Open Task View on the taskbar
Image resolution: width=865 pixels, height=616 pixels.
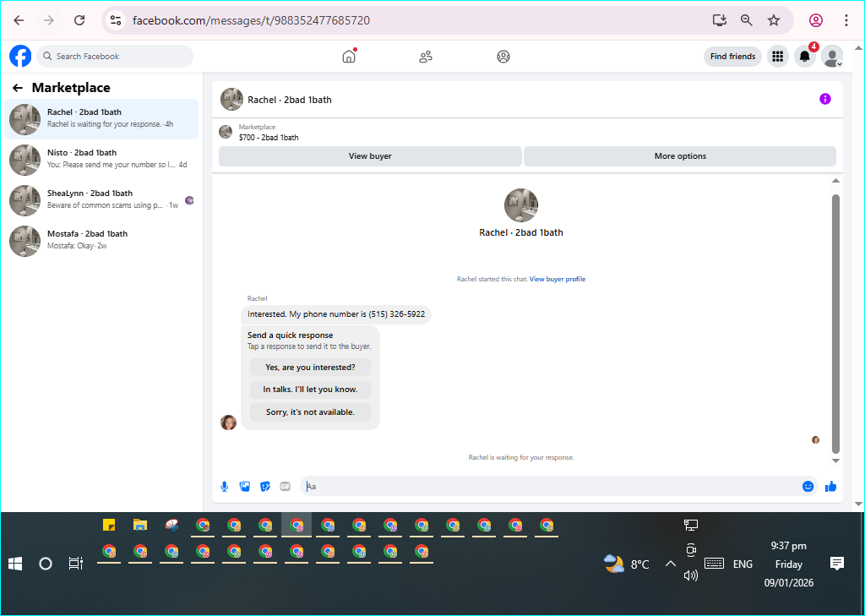pos(75,564)
